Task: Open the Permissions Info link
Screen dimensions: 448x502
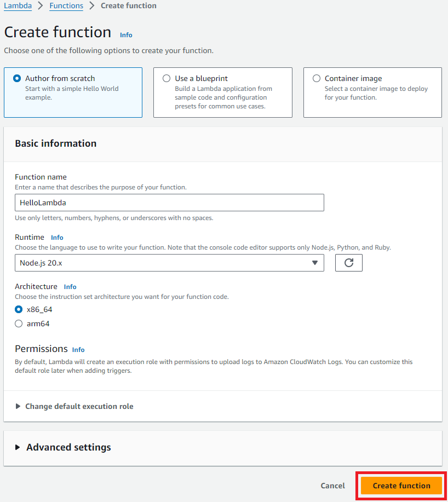Action: tap(78, 350)
